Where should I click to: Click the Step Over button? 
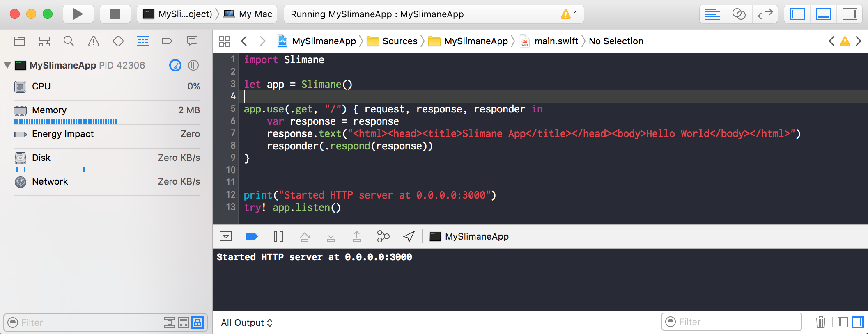point(305,236)
